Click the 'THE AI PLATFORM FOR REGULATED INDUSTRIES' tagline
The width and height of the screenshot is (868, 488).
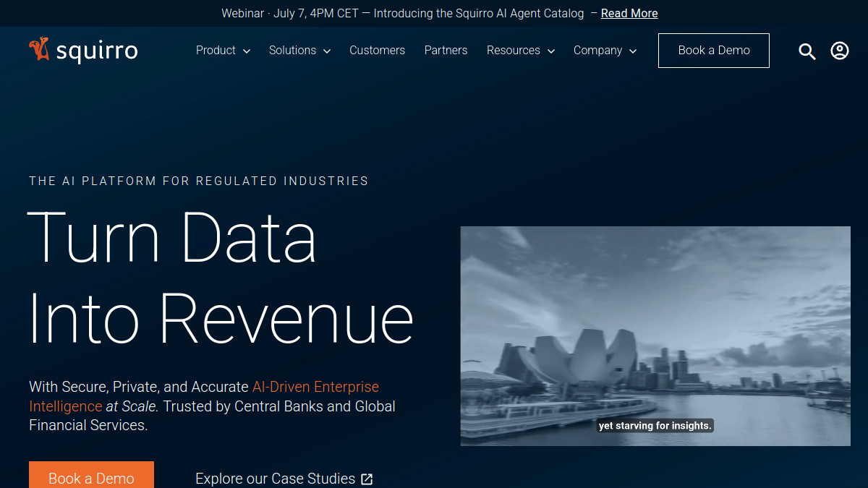click(199, 181)
